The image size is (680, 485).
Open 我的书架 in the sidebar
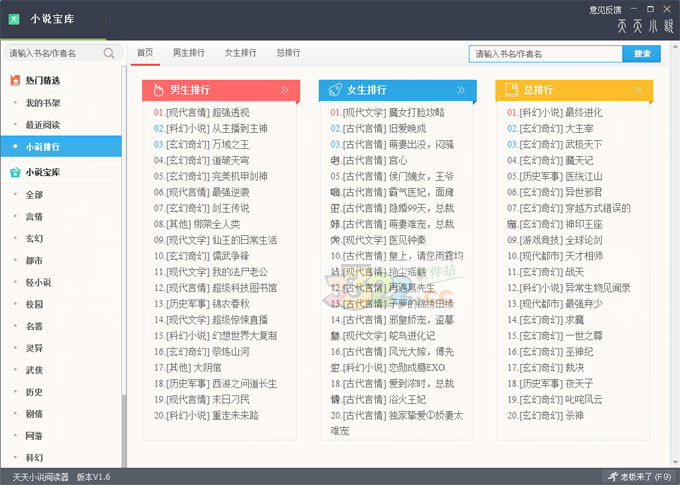[43, 103]
